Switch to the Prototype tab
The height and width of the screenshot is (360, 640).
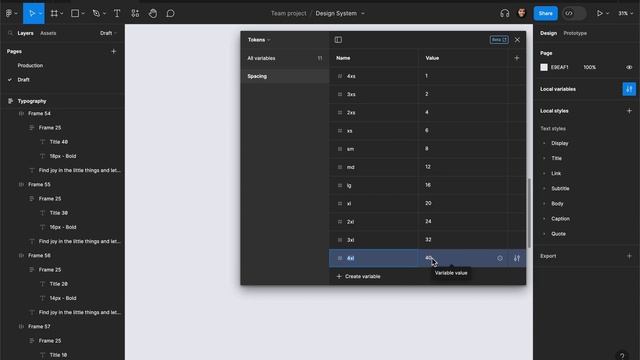pos(575,33)
